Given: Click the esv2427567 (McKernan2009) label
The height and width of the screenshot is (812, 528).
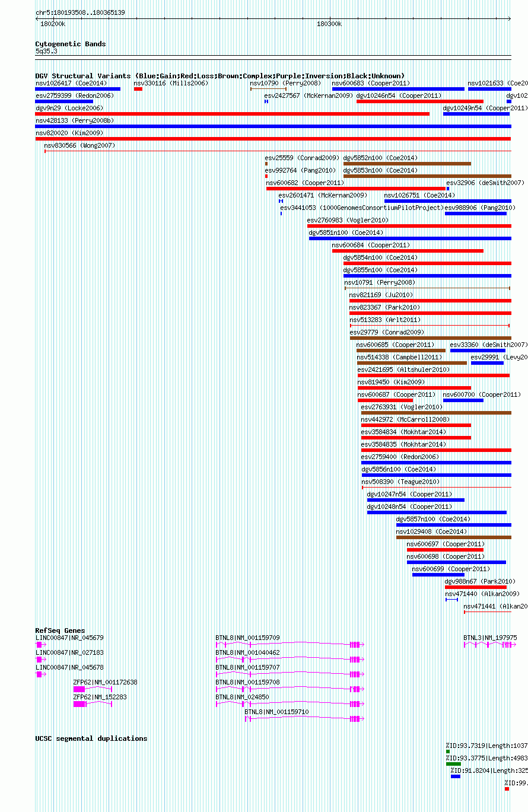Looking at the screenshot, I should click(x=308, y=95).
